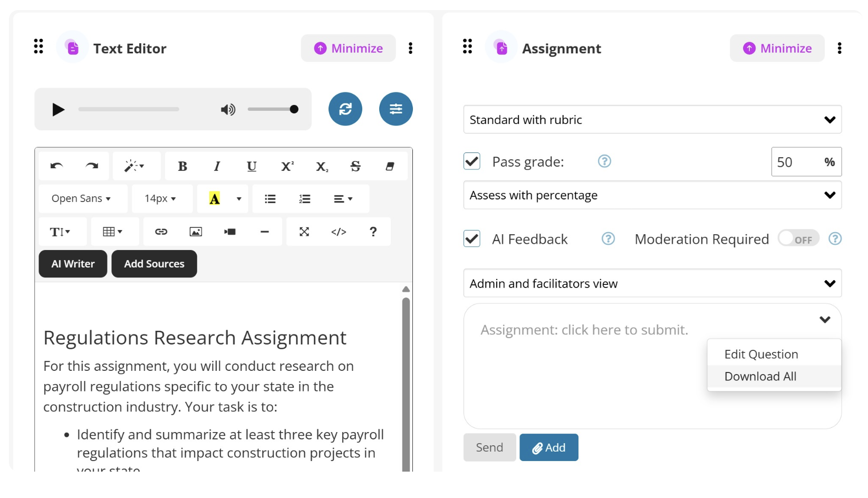Turn on Moderation Required toggle
Viewport: 868px width, 498px height.
pos(798,239)
